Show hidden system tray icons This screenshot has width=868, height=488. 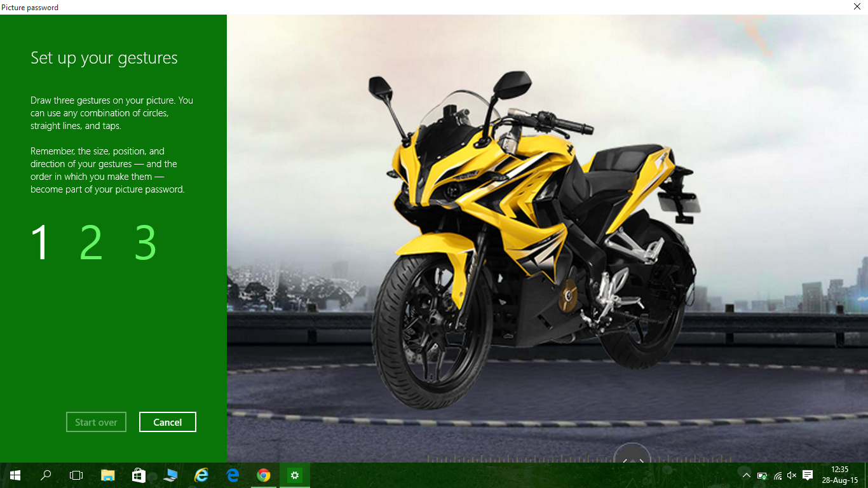point(747,475)
